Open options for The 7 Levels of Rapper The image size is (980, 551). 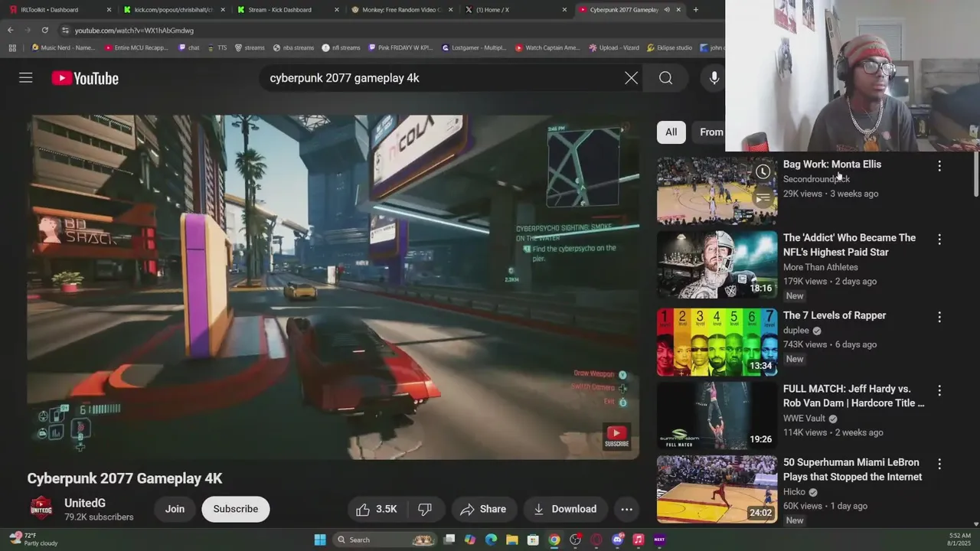click(x=939, y=317)
